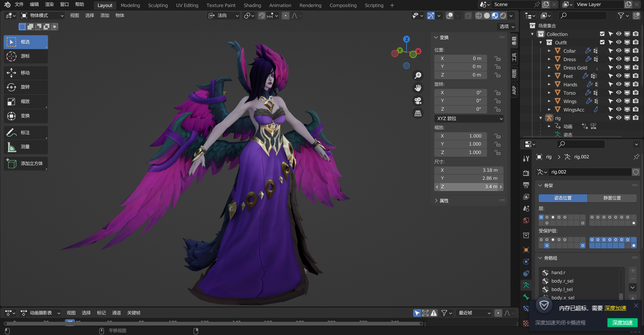
Task: Uncheck the Outfit collection checkbox
Action: coord(602,42)
